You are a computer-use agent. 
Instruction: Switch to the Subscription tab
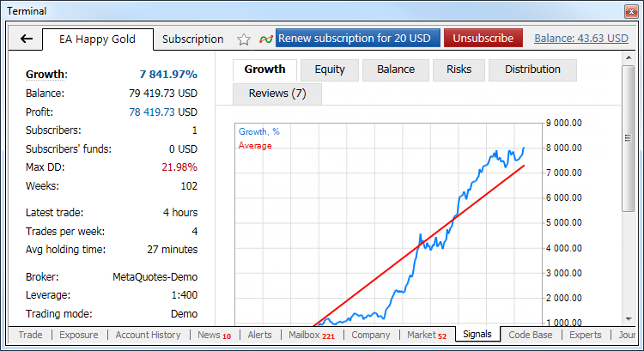click(192, 39)
